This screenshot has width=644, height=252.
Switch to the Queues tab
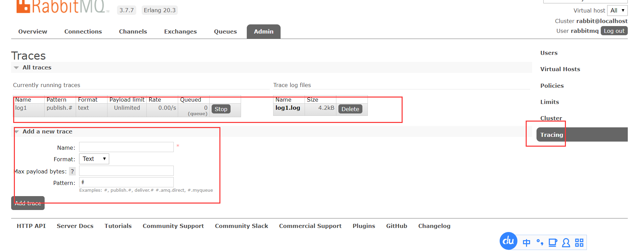tap(225, 31)
